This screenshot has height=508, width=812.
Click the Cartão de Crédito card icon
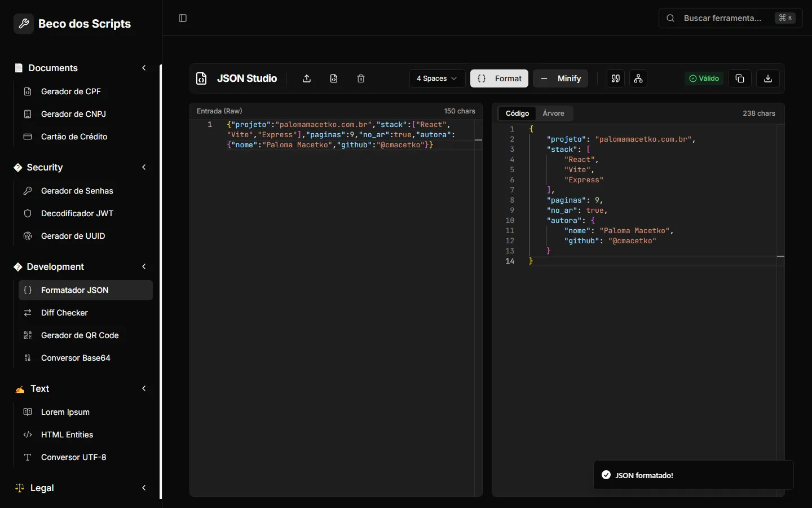28,137
